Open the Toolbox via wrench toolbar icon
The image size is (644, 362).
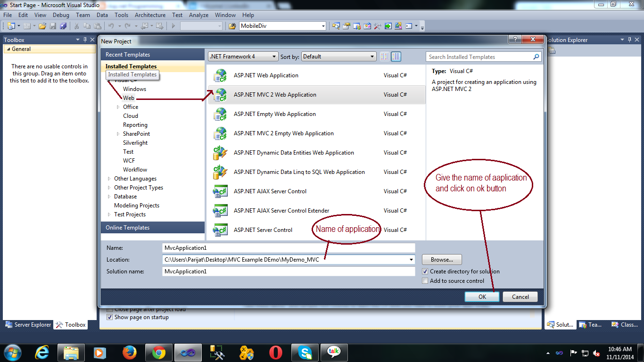point(377,26)
